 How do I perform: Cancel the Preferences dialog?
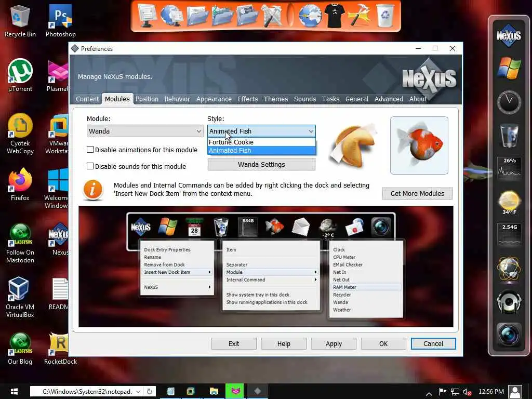coord(433,344)
